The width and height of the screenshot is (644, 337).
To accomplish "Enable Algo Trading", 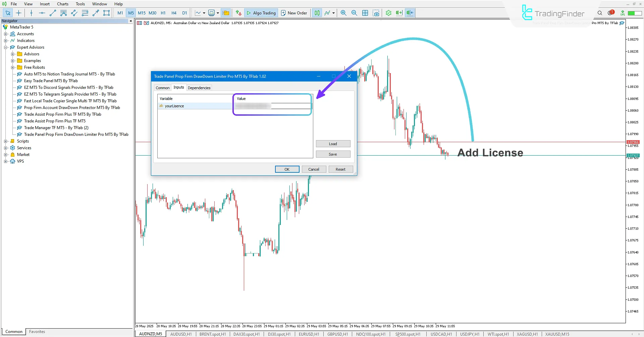I will pos(261,13).
